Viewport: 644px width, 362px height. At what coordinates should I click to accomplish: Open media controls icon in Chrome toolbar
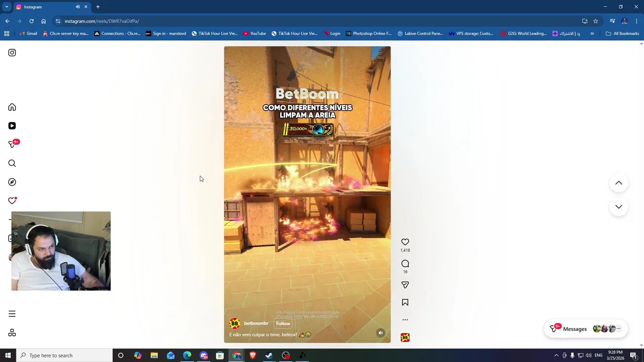[x=612, y=21]
